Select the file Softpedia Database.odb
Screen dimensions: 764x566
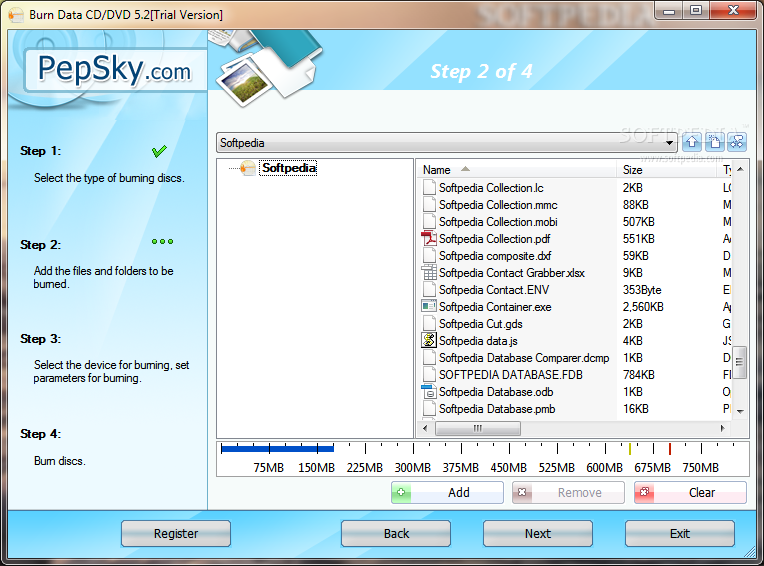(496, 392)
